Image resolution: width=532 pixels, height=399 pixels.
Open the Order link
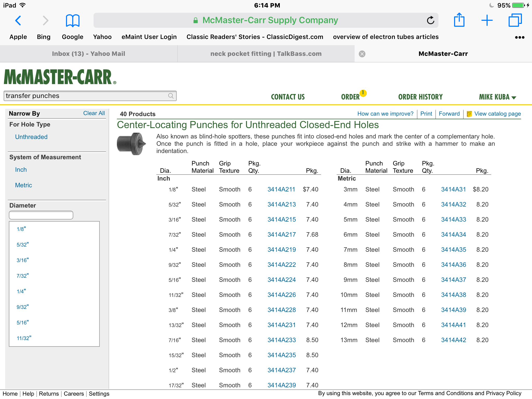click(350, 97)
